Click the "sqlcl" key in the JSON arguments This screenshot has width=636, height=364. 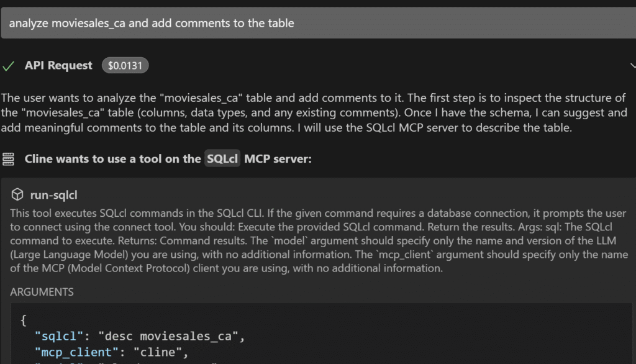57,337
